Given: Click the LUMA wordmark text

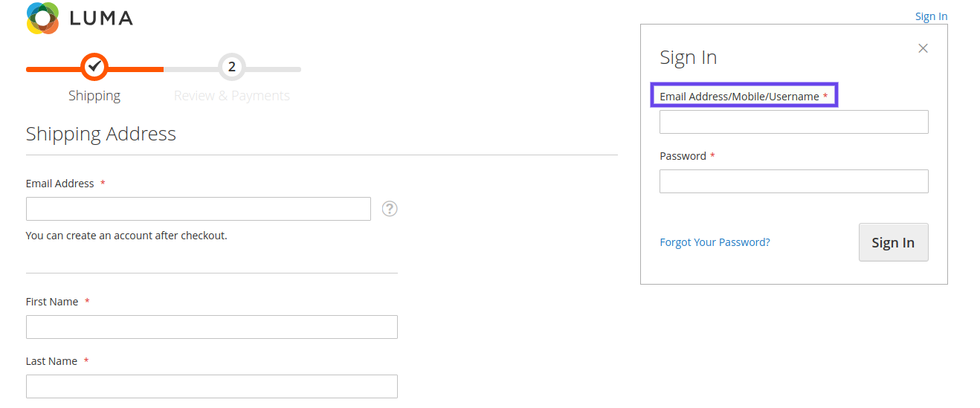Looking at the screenshot, I should [101, 19].
